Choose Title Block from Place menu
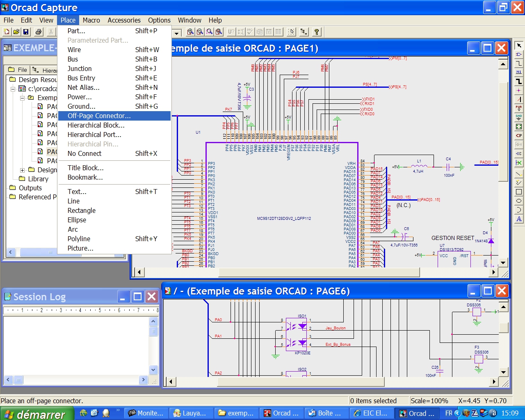Viewport: 525px width, 420px height. click(114, 168)
